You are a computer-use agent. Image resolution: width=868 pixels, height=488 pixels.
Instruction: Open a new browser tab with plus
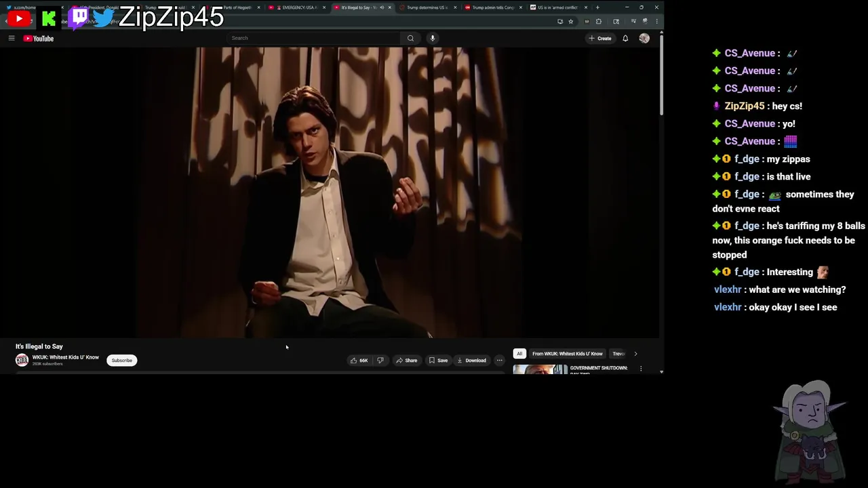[597, 7]
